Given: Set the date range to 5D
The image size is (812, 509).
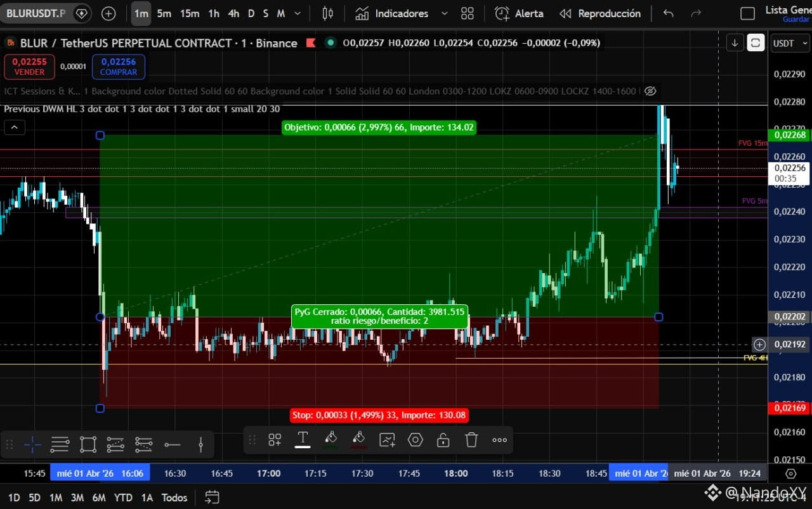Looking at the screenshot, I should (34, 498).
